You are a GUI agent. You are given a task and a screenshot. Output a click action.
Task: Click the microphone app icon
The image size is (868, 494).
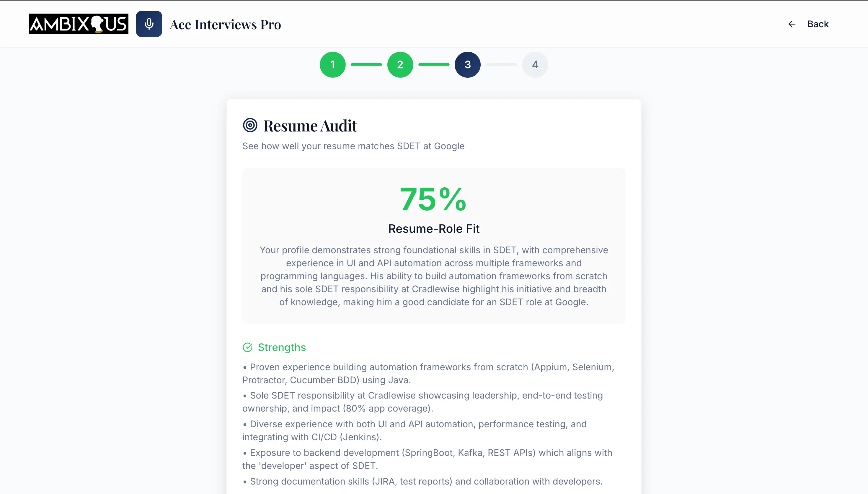(x=149, y=24)
